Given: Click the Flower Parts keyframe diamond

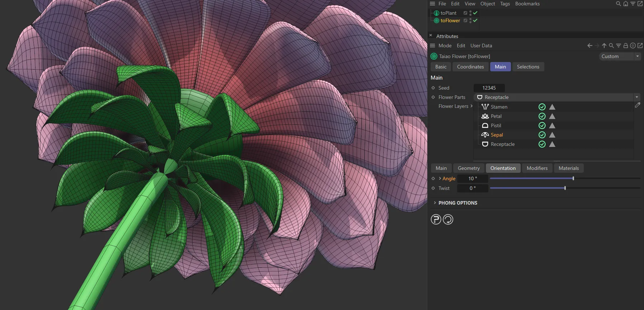Looking at the screenshot, I should pos(433,97).
